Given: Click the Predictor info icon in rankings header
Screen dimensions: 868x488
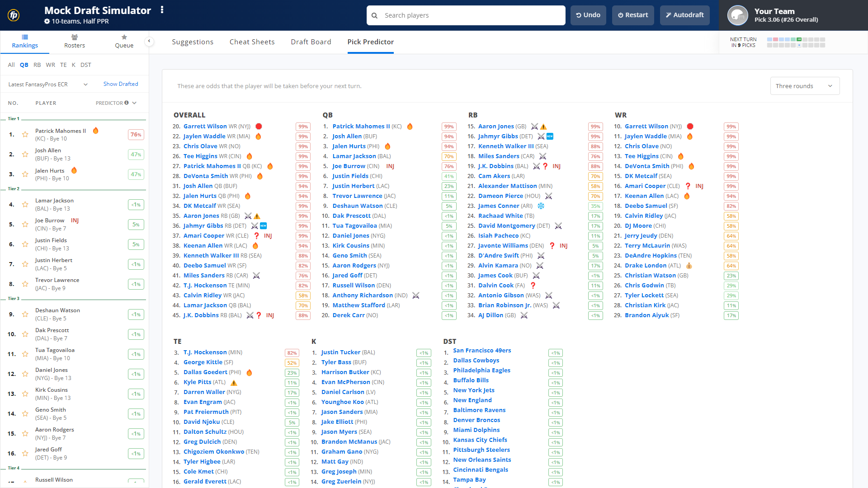Looking at the screenshot, I should tap(126, 102).
